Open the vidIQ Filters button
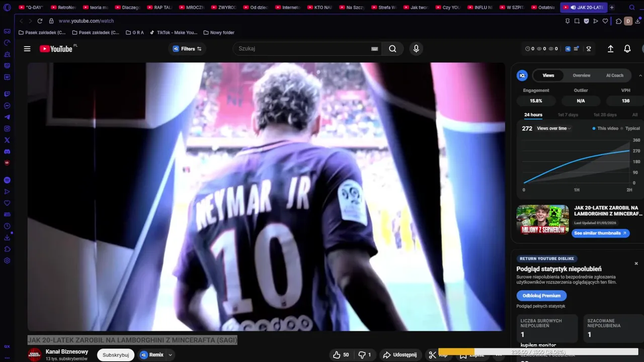The height and width of the screenshot is (362, 644). click(187, 49)
